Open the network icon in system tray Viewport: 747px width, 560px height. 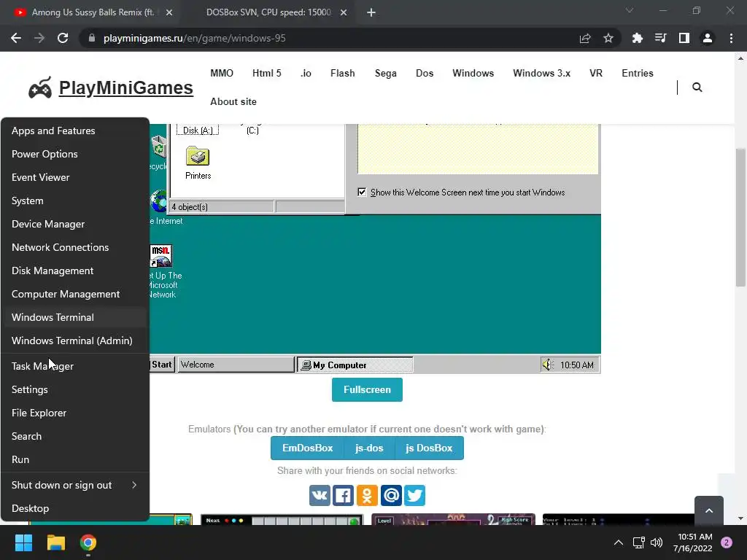click(x=638, y=542)
